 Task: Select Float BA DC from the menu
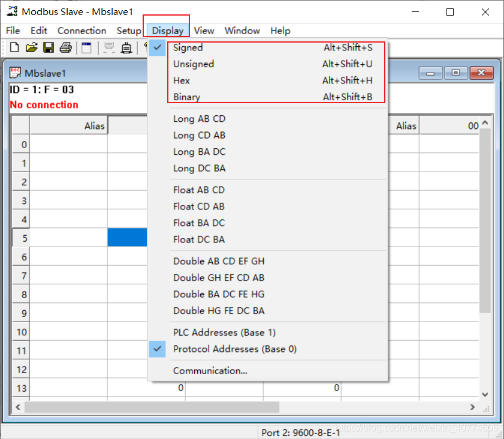coord(268,223)
